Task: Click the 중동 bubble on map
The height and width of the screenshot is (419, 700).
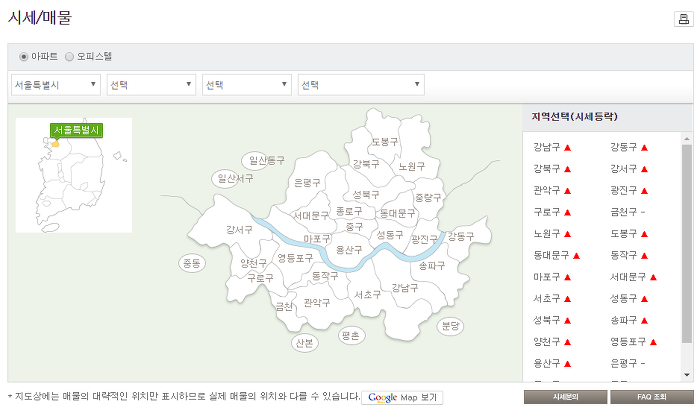Action: [x=192, y=263]
